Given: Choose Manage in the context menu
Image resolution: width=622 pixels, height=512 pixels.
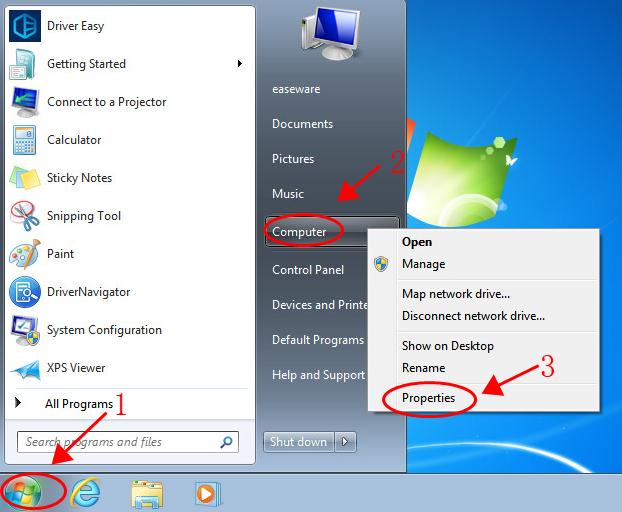Looking at the screenshot, I should (423, 264).
